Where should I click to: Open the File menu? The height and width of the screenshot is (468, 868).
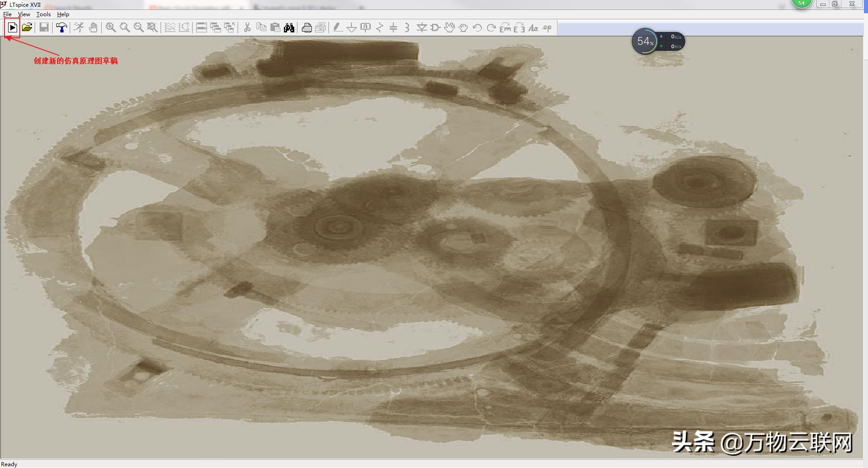coord(8,14)
